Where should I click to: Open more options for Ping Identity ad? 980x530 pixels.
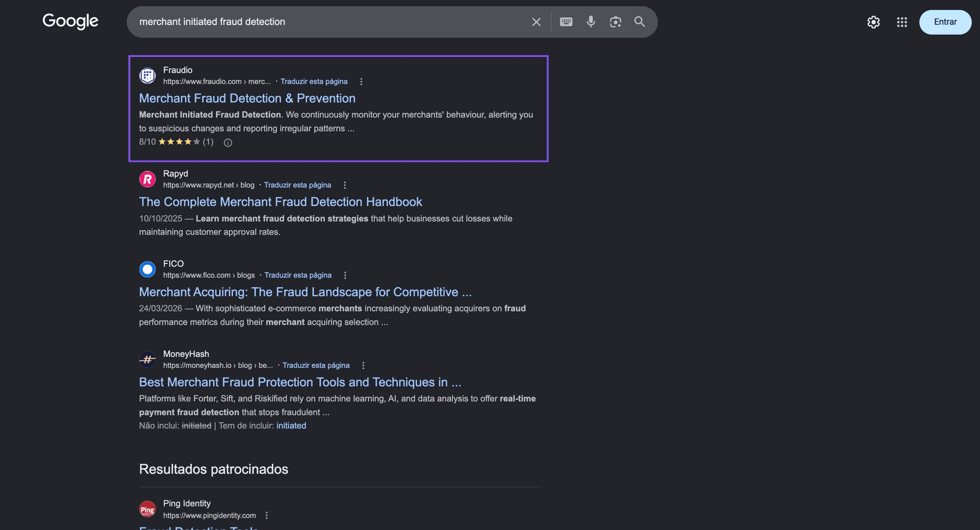[x=267, y=516]
